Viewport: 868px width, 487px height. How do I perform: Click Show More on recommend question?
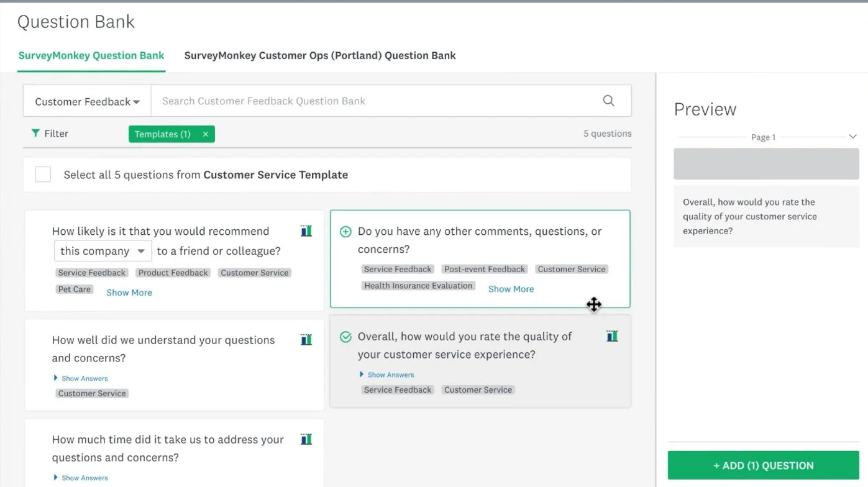pyautogui.click(x=129, y=293)
